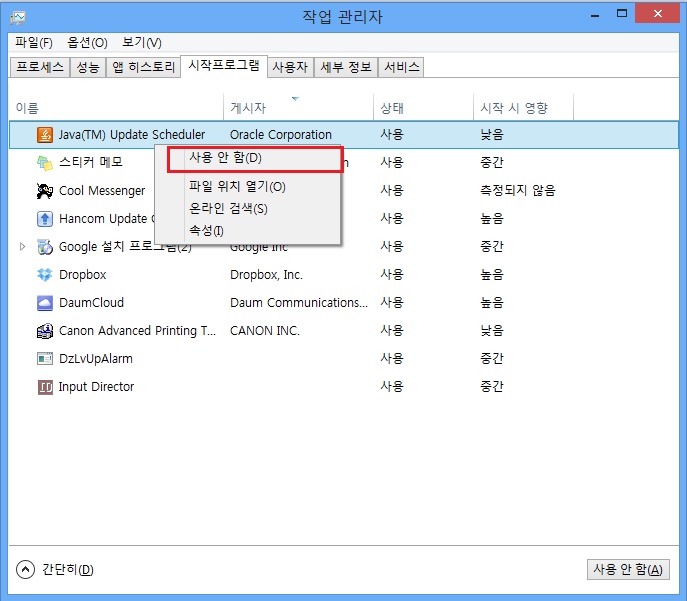Click the Input Director icon
The image size is (687, 601).
[45, 387]
